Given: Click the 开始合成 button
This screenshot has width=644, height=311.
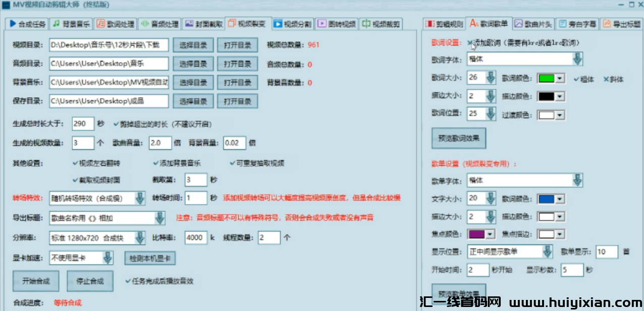Looking at the screenshot, I should pyautogui.click(x=35, y=281).
